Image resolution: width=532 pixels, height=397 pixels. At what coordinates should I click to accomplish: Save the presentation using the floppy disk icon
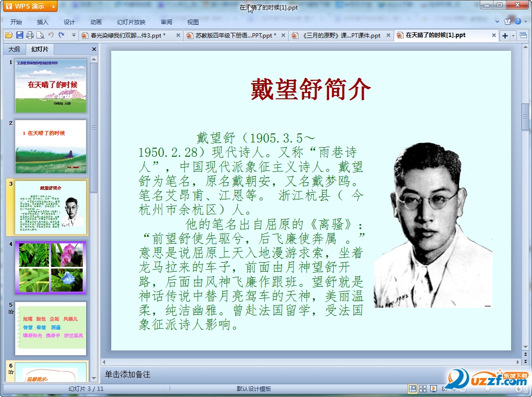coord(19,35)
